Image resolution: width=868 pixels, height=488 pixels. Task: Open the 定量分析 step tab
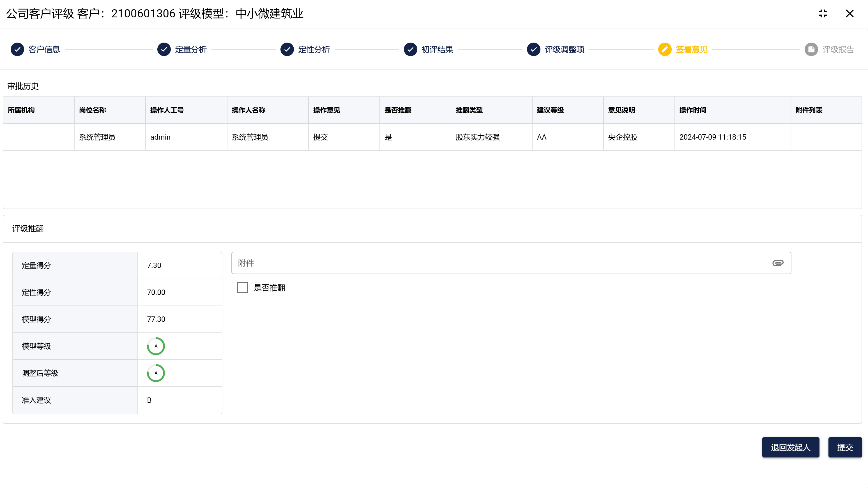[191, 50]
